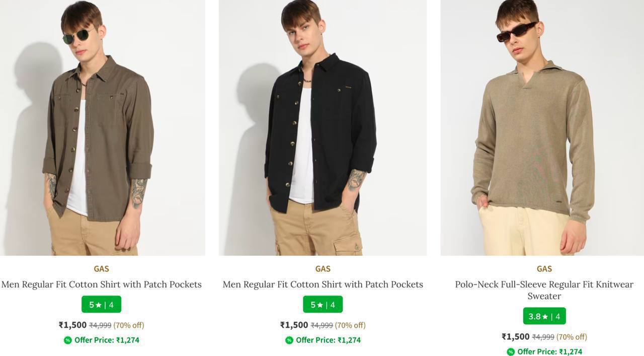Click the Offer Price ₹1,274 text under the sweater
Image resolution: width=644 pixels, height=356 pixels.
(549, 352)
